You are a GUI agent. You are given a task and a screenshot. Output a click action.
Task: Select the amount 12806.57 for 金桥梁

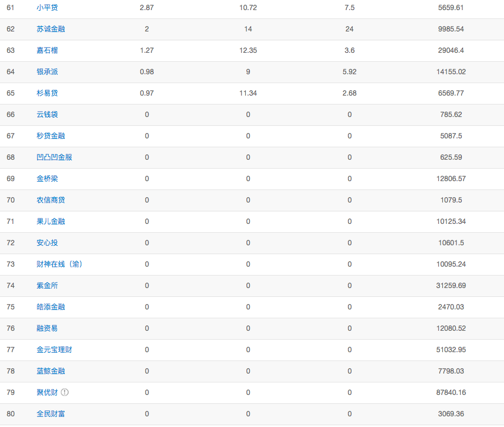point(451,179)
